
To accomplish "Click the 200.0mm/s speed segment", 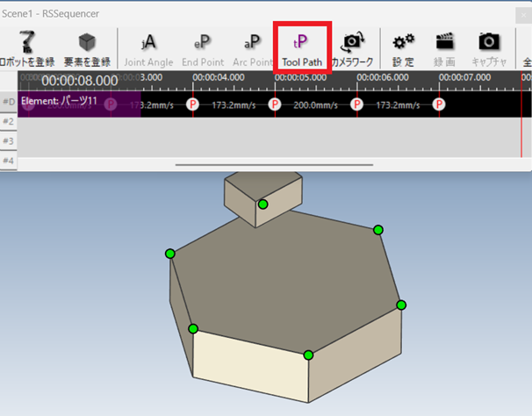I will [x=315, y=104].
